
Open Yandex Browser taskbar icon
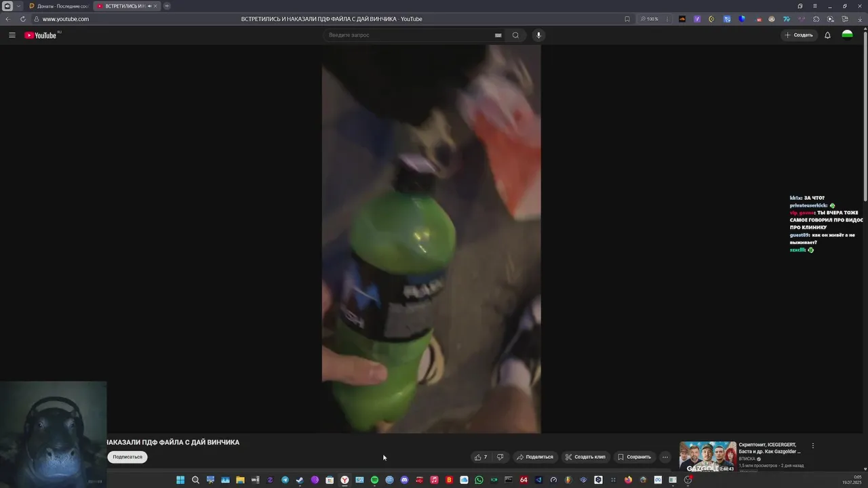pos(344,480)
